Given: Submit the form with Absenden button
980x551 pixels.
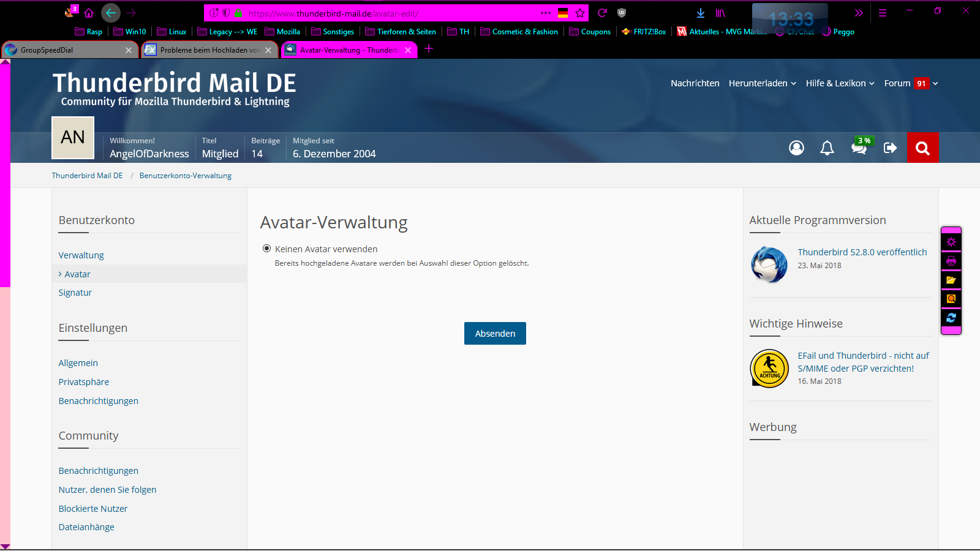Looking at the screenshot, I should coord(495,333).
